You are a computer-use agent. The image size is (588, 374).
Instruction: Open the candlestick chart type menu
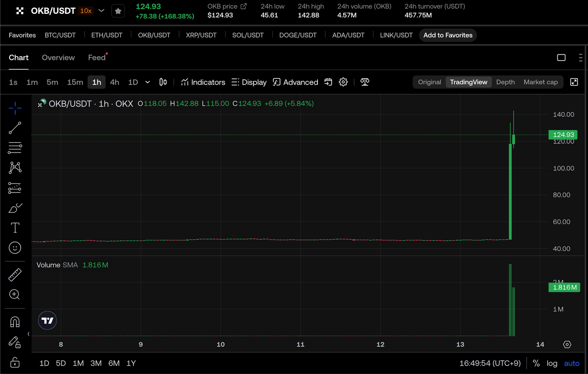[x=163, y=82]
